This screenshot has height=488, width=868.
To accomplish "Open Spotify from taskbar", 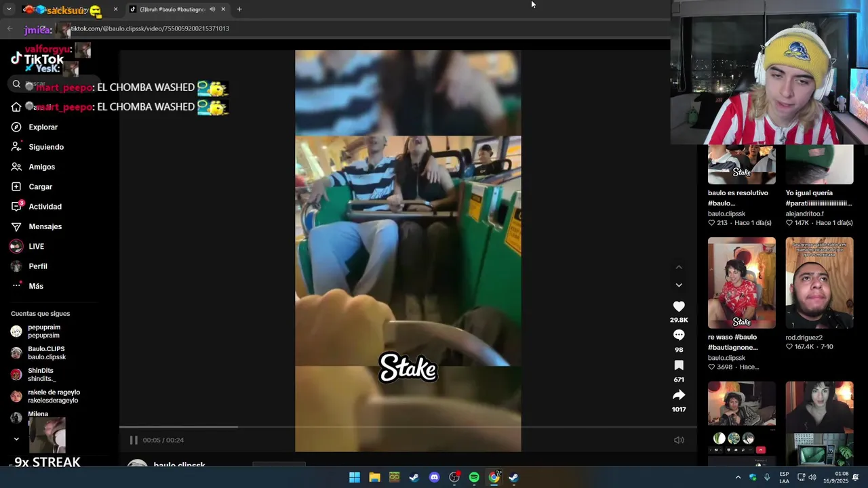I will coord(474,477).
